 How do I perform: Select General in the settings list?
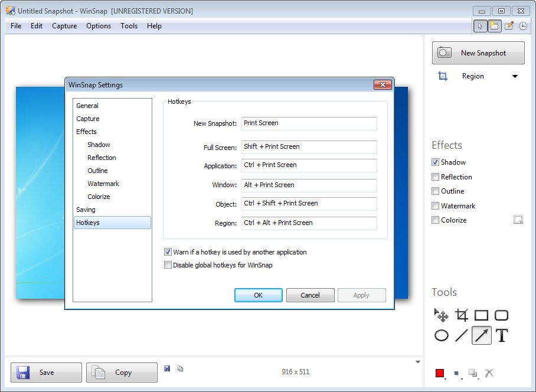pos(112,106)
